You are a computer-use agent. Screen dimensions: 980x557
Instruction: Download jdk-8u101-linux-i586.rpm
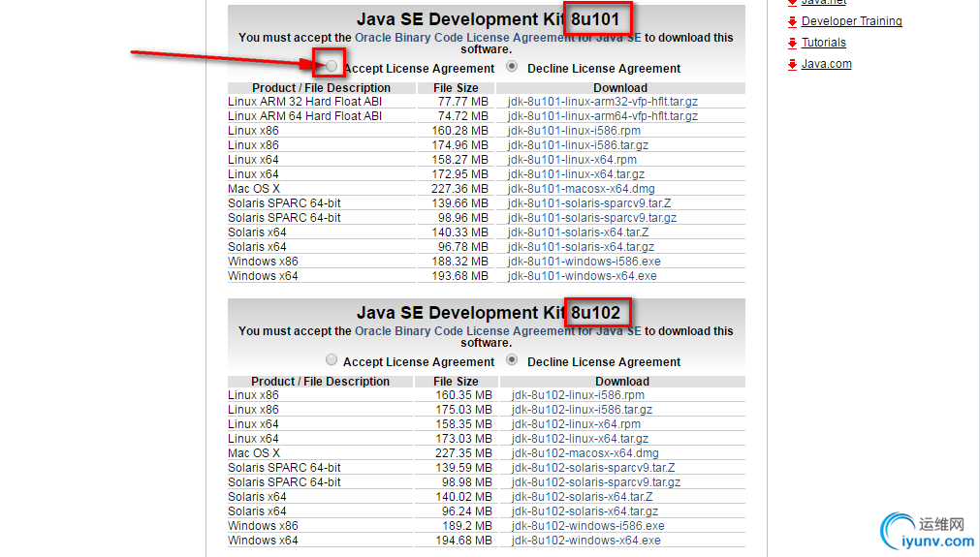point(574,131)
